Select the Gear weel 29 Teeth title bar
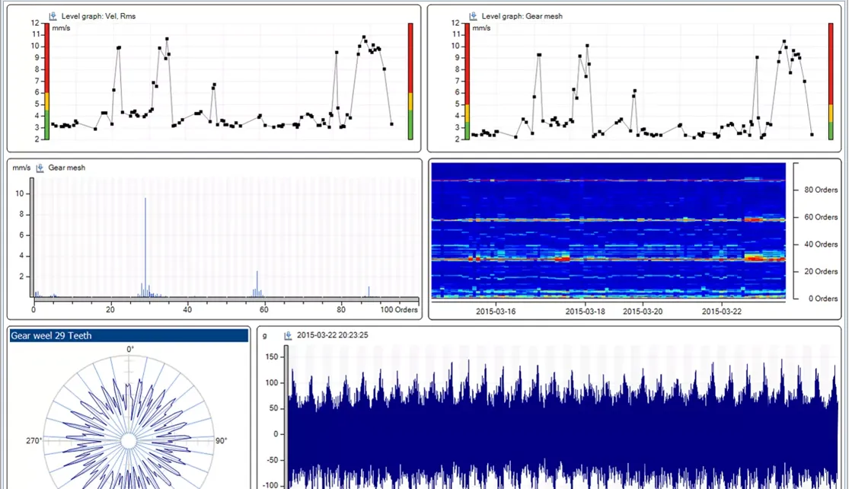This screenshot has height=489, width=868. (129, 335)
